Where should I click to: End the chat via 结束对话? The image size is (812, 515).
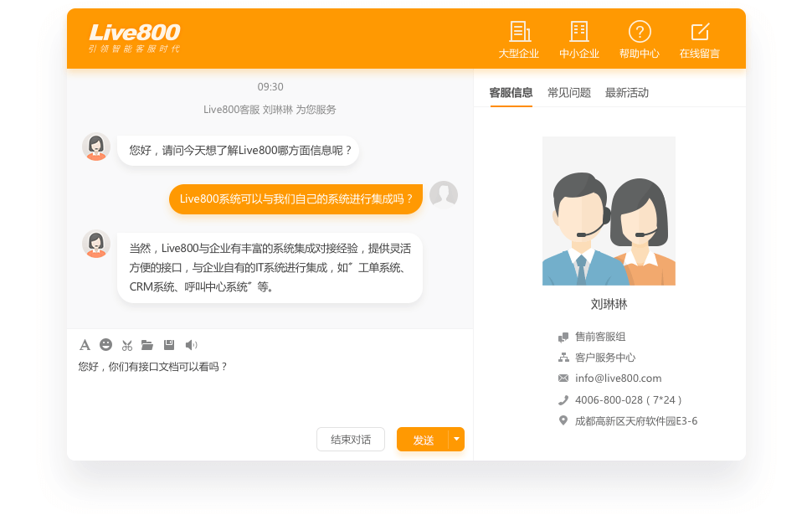pos(350,439)
